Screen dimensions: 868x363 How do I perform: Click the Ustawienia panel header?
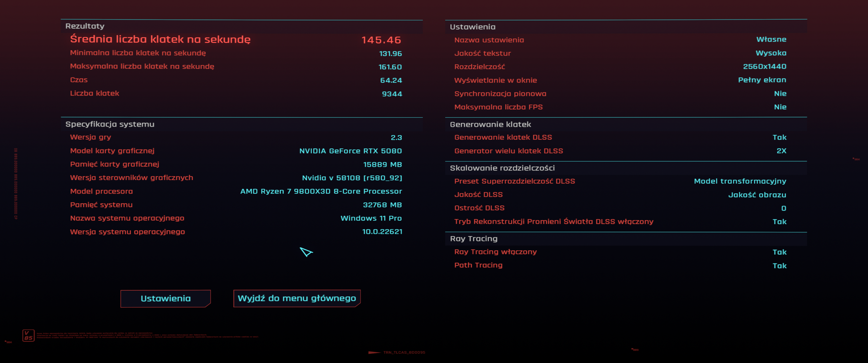pos(472,27)
